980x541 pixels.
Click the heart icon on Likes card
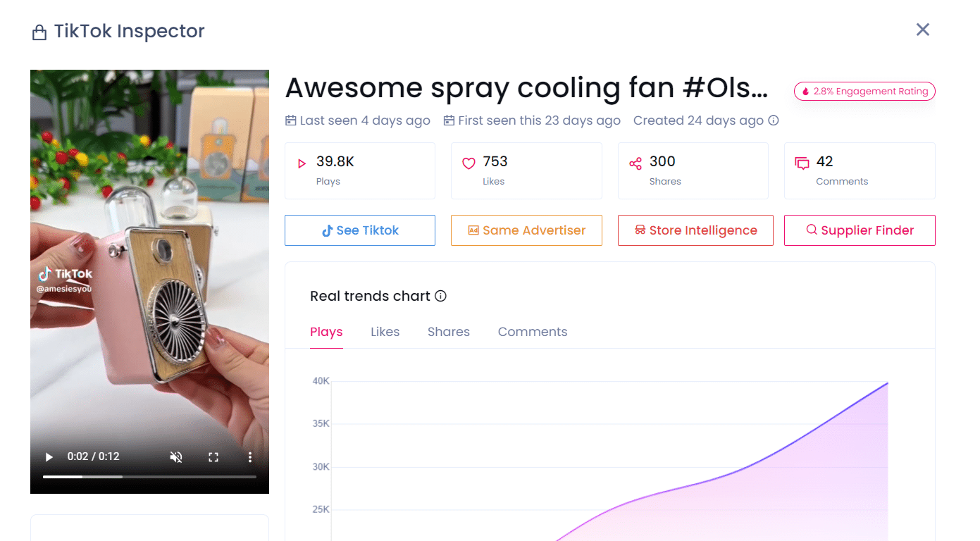coord(469,163)
